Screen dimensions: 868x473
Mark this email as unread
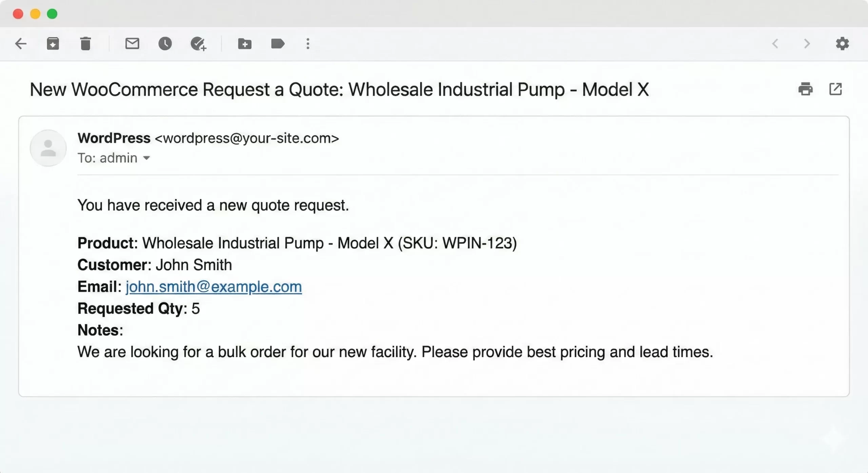[x=132, y=44]
